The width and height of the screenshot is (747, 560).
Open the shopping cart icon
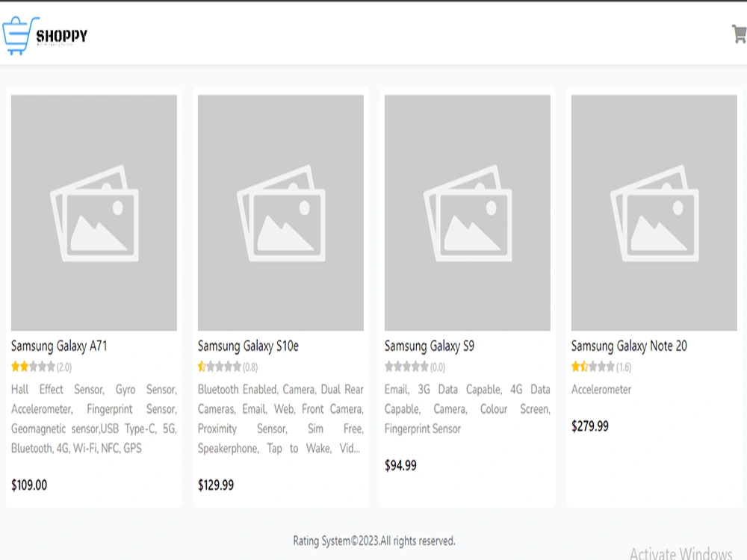coord(740,34)
